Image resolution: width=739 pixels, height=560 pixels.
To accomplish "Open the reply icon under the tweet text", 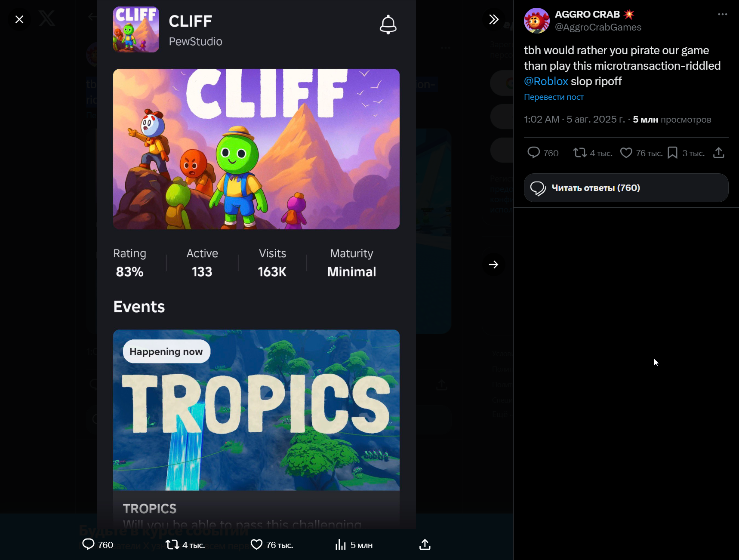I will coord(533,153).
